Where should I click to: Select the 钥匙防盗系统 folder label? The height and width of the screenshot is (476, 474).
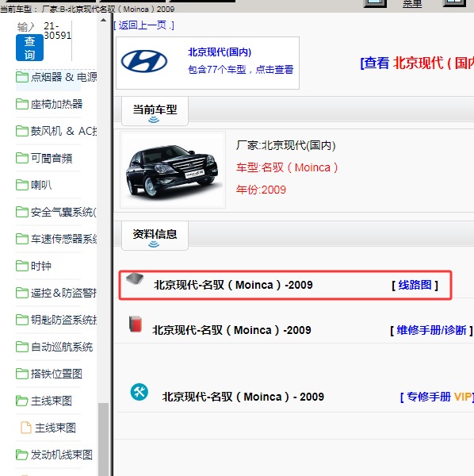(63, 320)
